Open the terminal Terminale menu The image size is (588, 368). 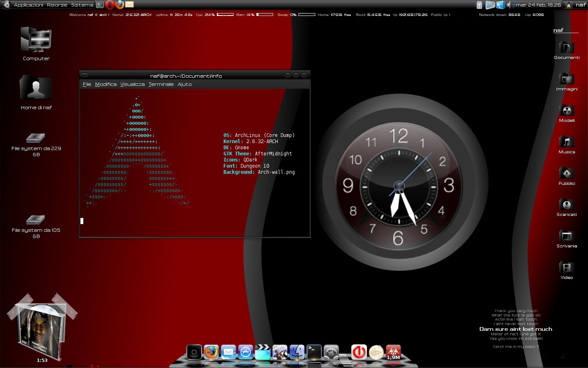coord(161,84)
